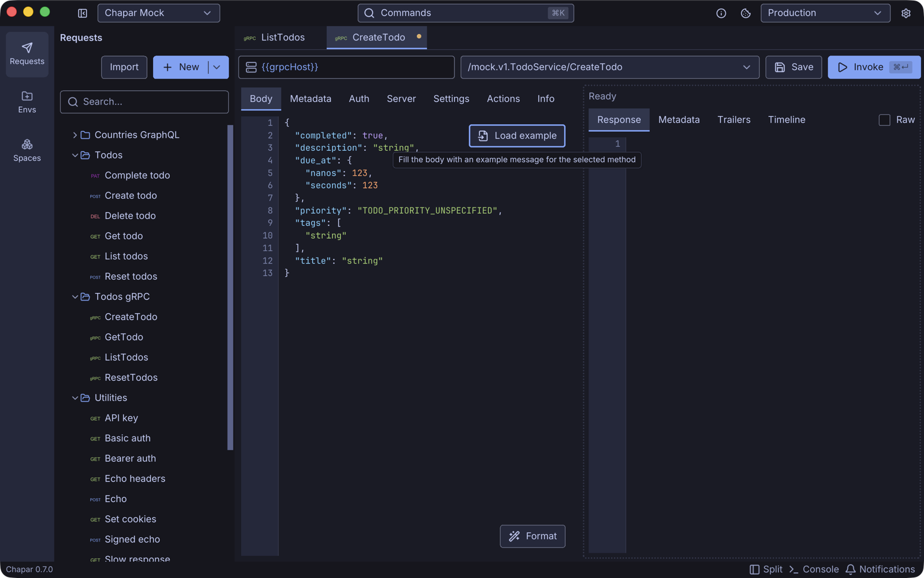
Task: Invoke the gRPC request
Action: click(874, 67)
